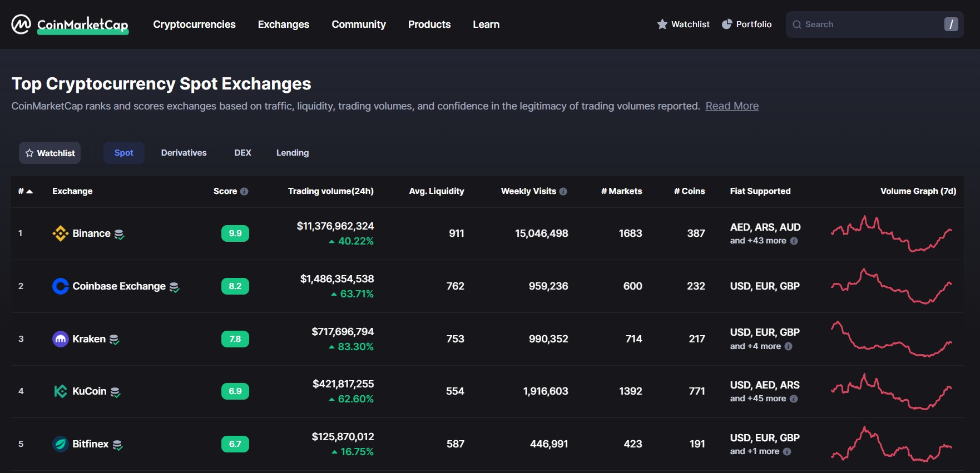Click Coinbase Exchange 7d volume graph

coord(892,286)
